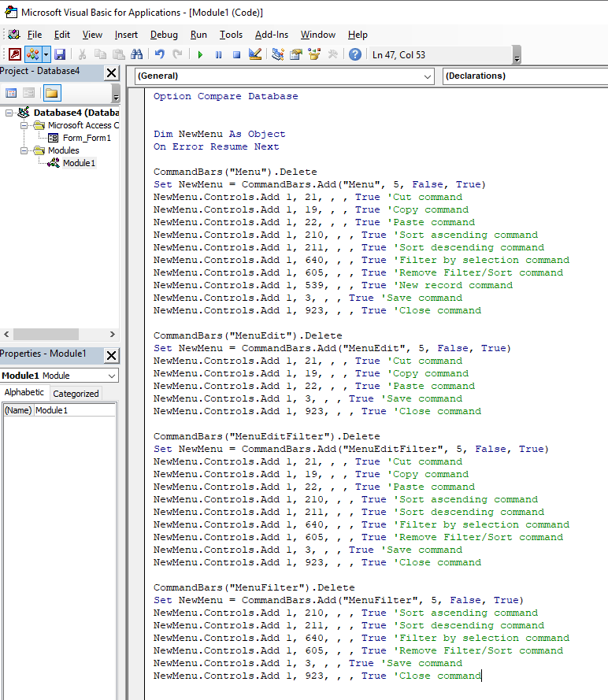Click the Find binoculars icon
The height and width of the screenshot is (700, 608).
pyautogui.click(x=136, y=54)
